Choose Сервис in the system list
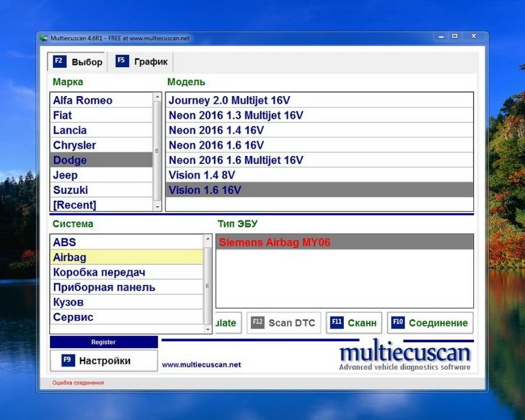525x420 pixels. click(127, 317)
